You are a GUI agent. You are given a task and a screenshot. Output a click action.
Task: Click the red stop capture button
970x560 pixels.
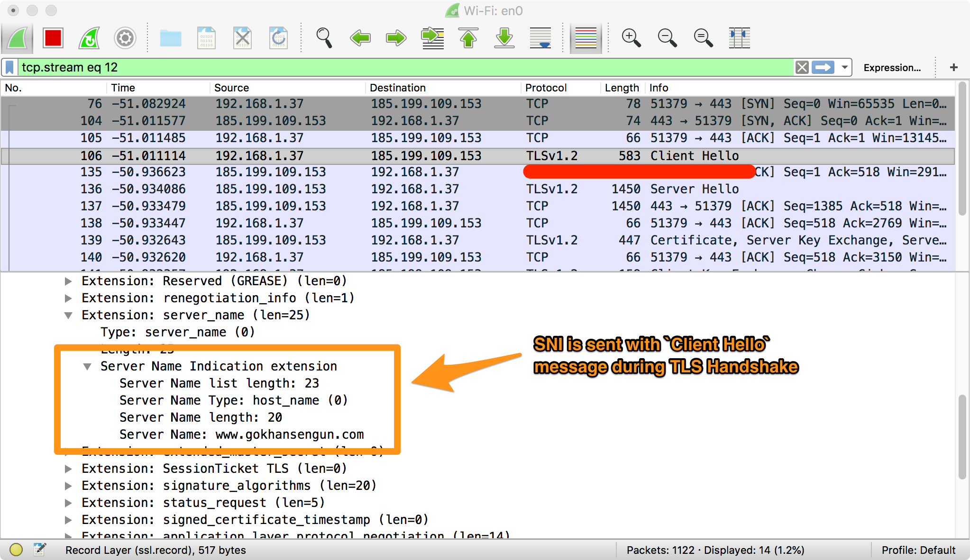click(53, 38)
